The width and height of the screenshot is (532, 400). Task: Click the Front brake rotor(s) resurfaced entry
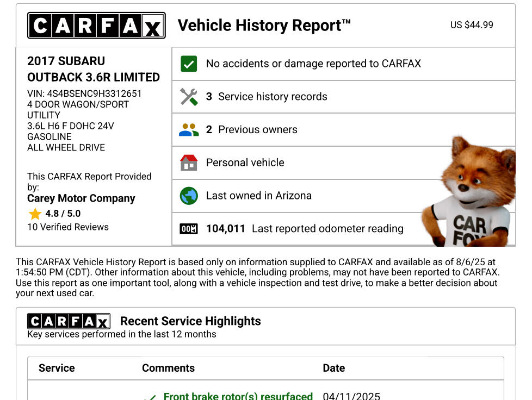coord(238,396)
